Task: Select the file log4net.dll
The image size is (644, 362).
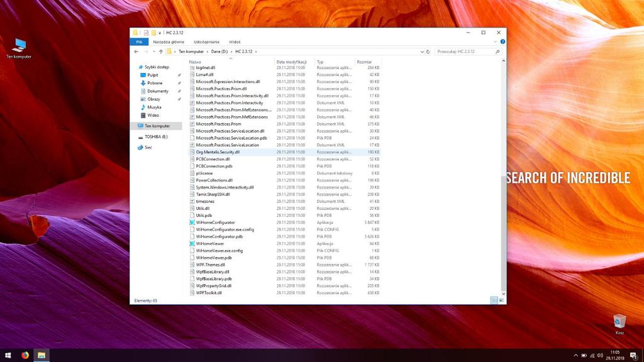Action: coord(206,68)
